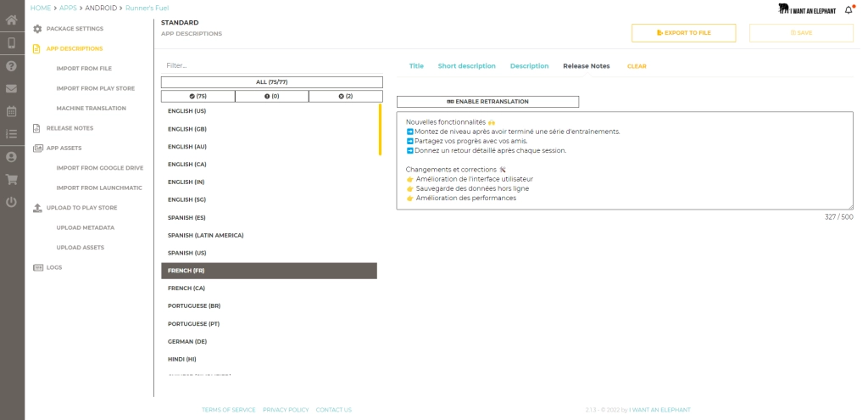The width and height of the screenshot is (868, 420).
Task: Click the CLEAR link
Action: click(x=637, y=66)
